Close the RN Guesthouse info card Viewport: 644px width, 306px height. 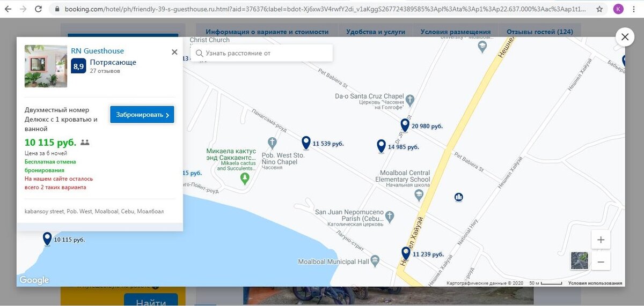[x=174, y=52]
